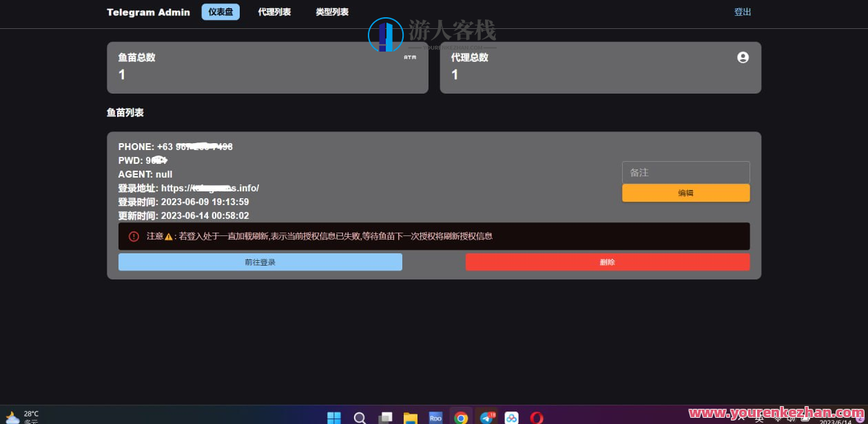The image size is (868, 424).
Task: Switch to the 类型列表 tab
Action: pos(332,12)
